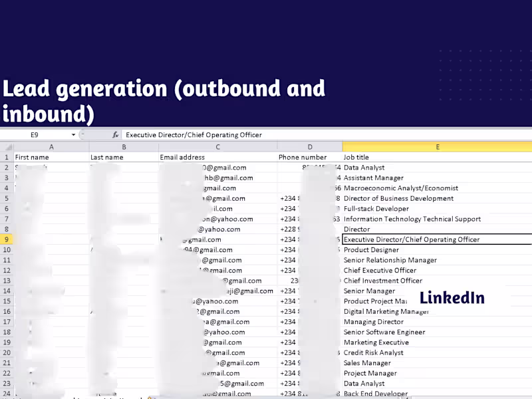Click cell Senior Software Engineer
The width and height of the screenshot is (532, 399).
(438, 332)
